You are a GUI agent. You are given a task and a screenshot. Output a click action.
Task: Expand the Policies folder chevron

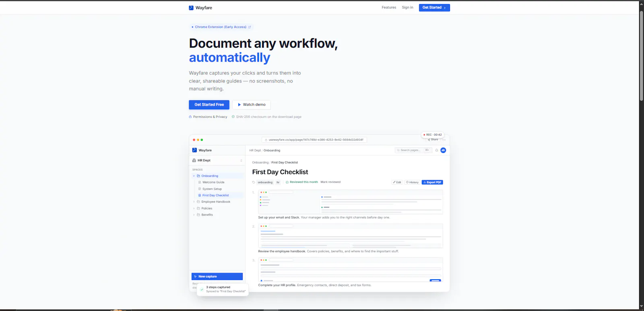click(x=194, y=208)
